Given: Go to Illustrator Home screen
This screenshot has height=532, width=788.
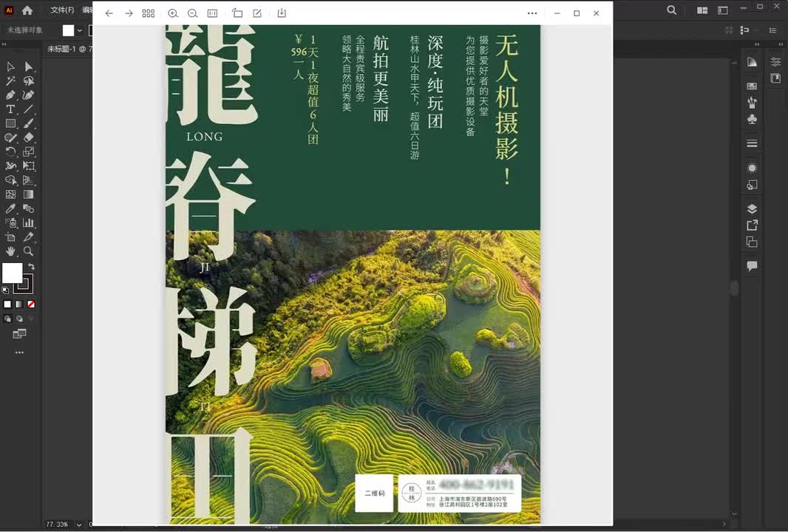Looking at the screenshot, I should [27, 10].
